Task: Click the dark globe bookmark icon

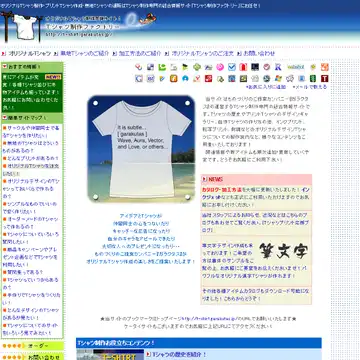Action: (266, 78)
